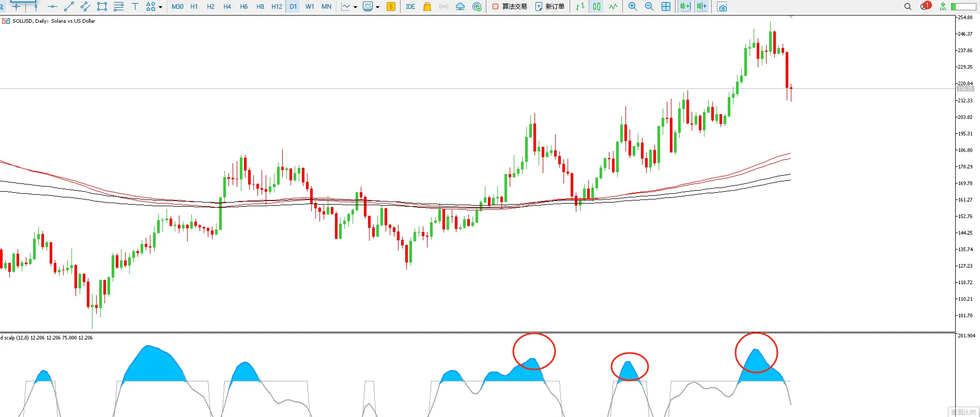Screen dimensions: 980x417
Task: Click the line chart type icon
Action: click(346, 7)
